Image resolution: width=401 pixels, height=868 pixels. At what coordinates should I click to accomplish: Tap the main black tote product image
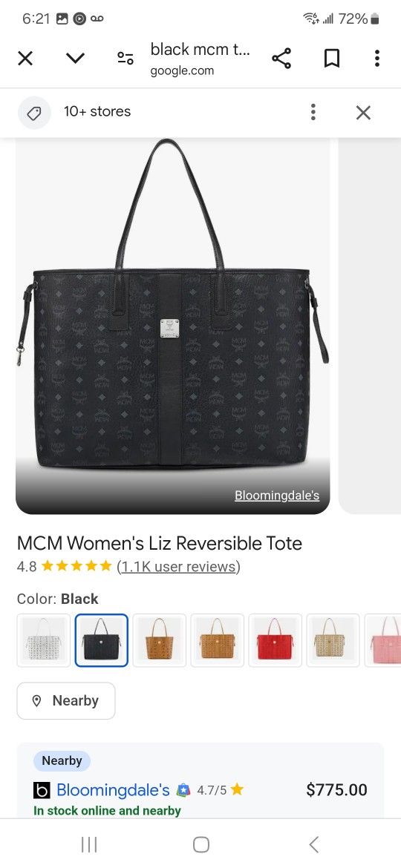[x=173, y=326]
